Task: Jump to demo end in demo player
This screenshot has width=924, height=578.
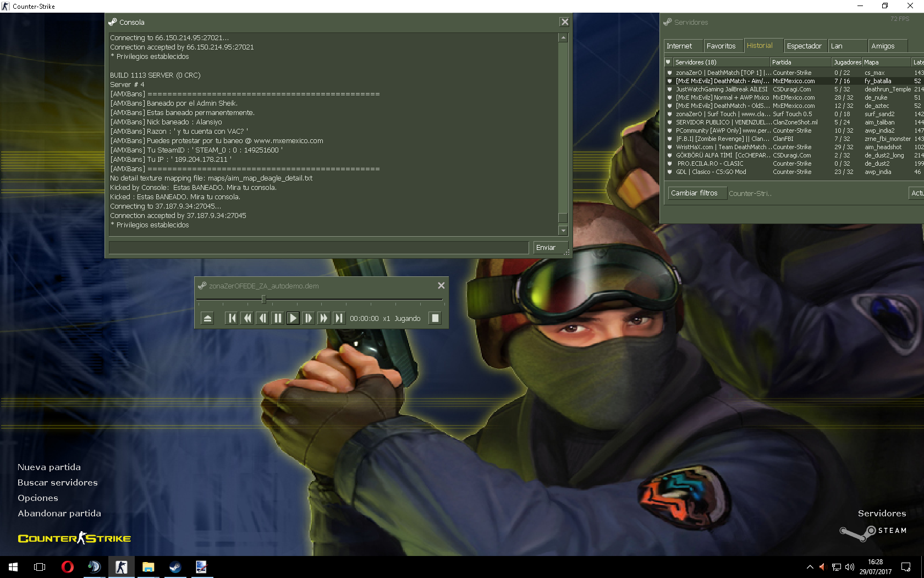Action: 339,318
